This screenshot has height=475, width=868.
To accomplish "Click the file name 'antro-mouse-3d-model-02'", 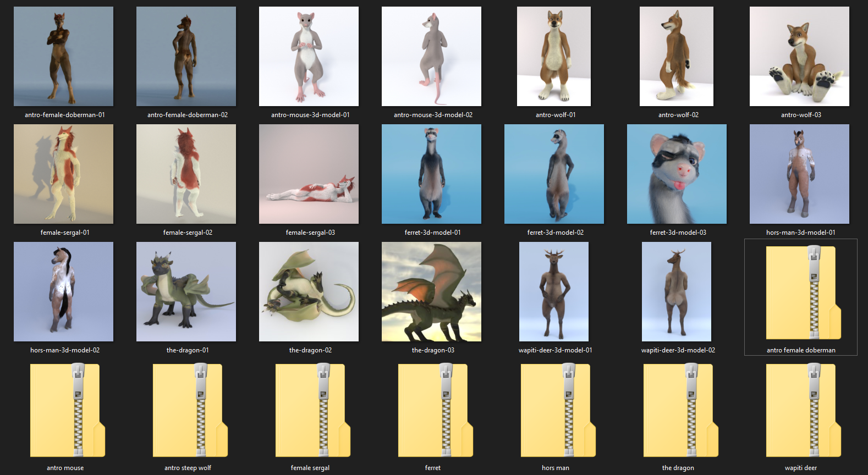I will tap(433, 115).
